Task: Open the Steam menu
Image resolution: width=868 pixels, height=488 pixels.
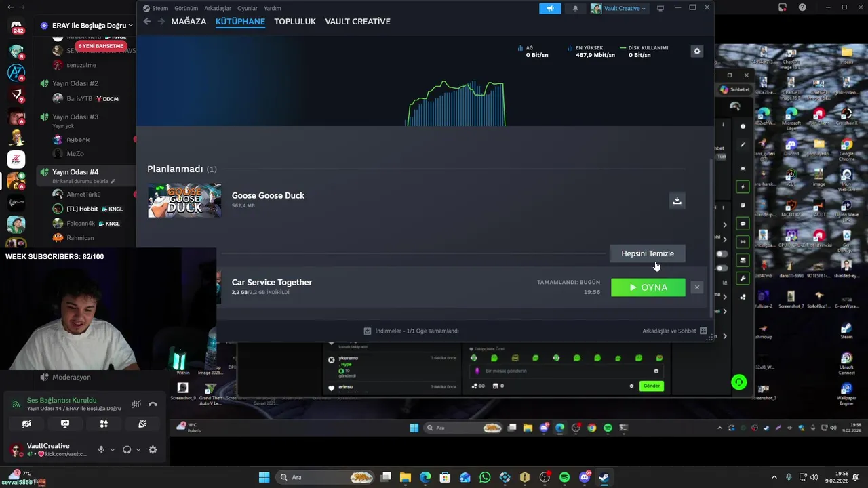Action: click(160, 8)
